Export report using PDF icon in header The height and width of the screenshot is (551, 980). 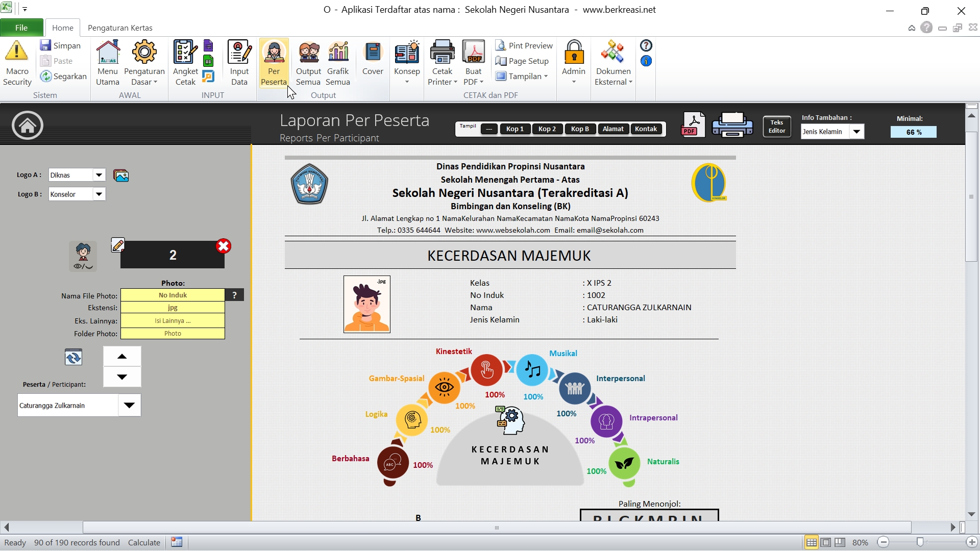pyautogui.click(x=693, y=125)
